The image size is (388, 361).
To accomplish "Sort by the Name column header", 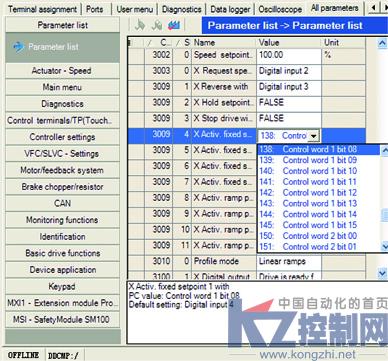I will 224,43.
